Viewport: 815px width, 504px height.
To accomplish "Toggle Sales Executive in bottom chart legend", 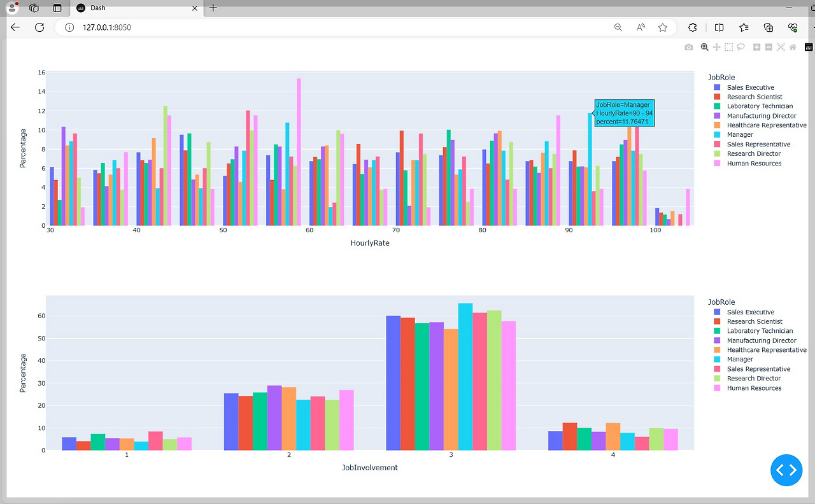I will pyautogui.click(x=744, y=312).
